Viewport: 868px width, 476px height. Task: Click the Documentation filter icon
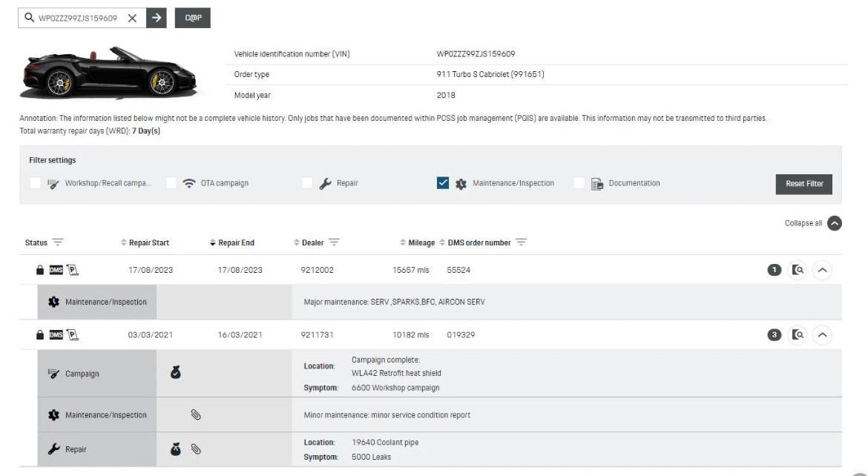tap(596, 184)
